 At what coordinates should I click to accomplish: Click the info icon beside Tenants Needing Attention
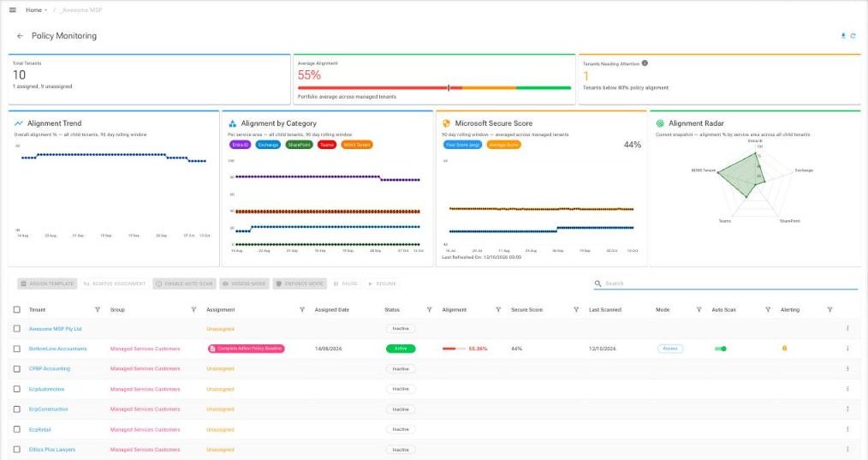click(x=645, y=63)
